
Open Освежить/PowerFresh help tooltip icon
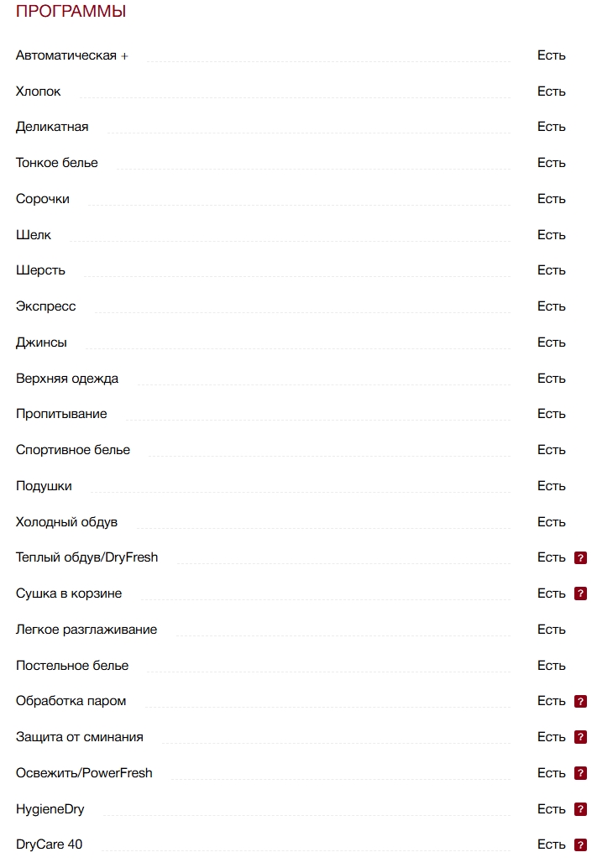[x=580, y=773]
